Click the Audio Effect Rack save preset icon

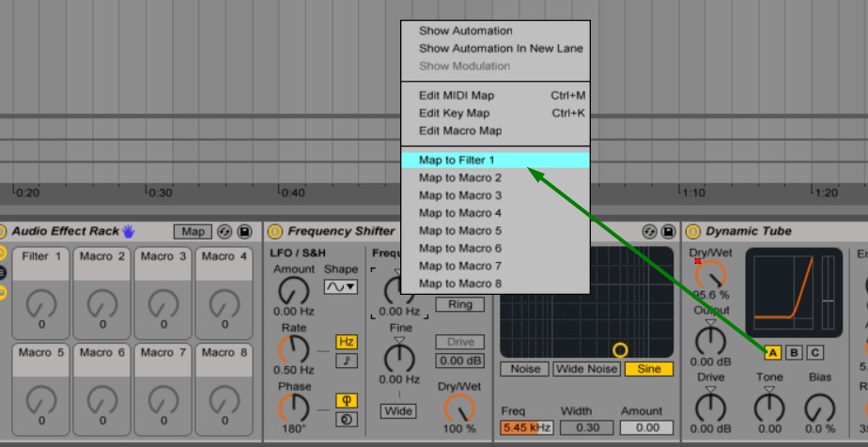coord(245,232)
